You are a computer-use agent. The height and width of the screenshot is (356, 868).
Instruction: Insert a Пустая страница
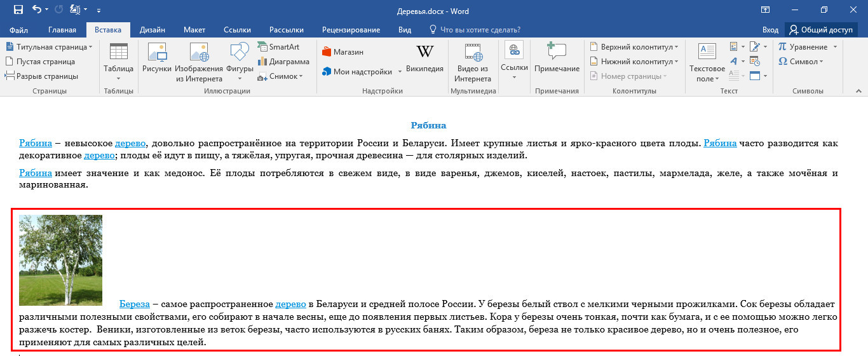coord(40,62)
